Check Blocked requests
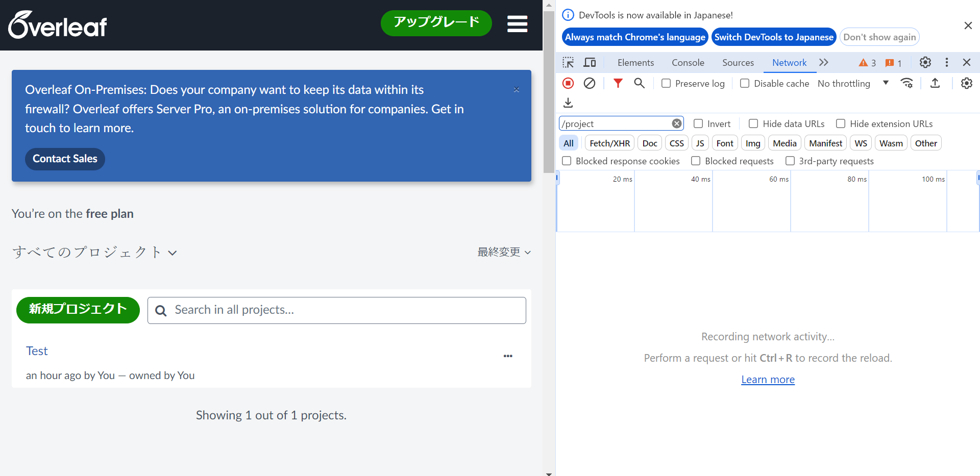 (x=696, y=161)
